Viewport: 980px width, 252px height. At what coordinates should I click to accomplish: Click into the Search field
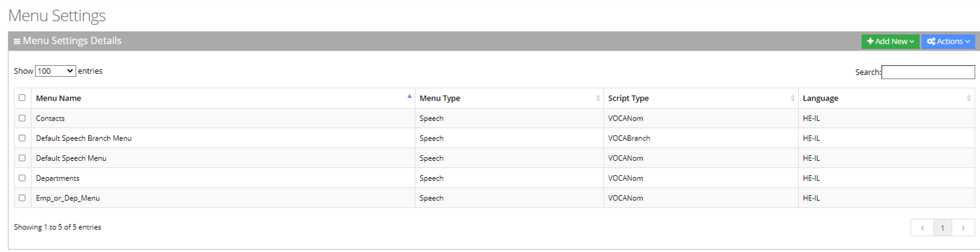928,72
